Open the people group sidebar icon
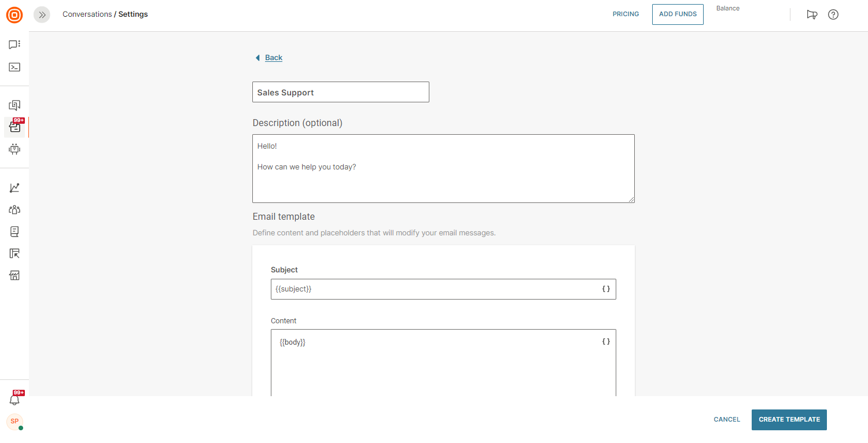This screenshot has height=443, width=868. (x=14, y=210)
